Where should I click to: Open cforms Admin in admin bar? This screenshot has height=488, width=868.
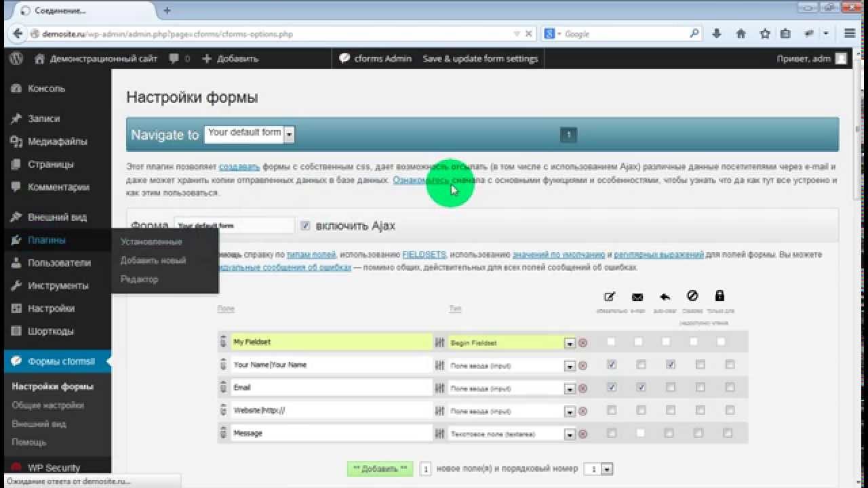pyautogui.click(x=376, y=58)
